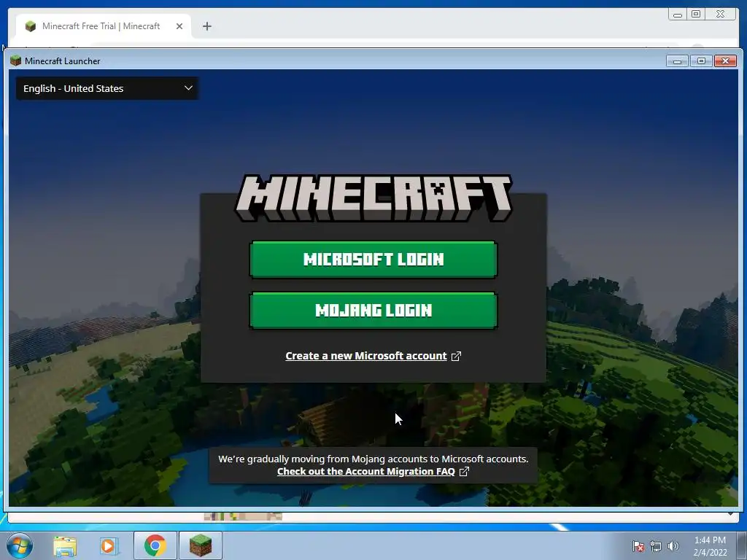
Task: Close the Minecraft Free Trial Chrome tab
Action: tap(179, 26)
